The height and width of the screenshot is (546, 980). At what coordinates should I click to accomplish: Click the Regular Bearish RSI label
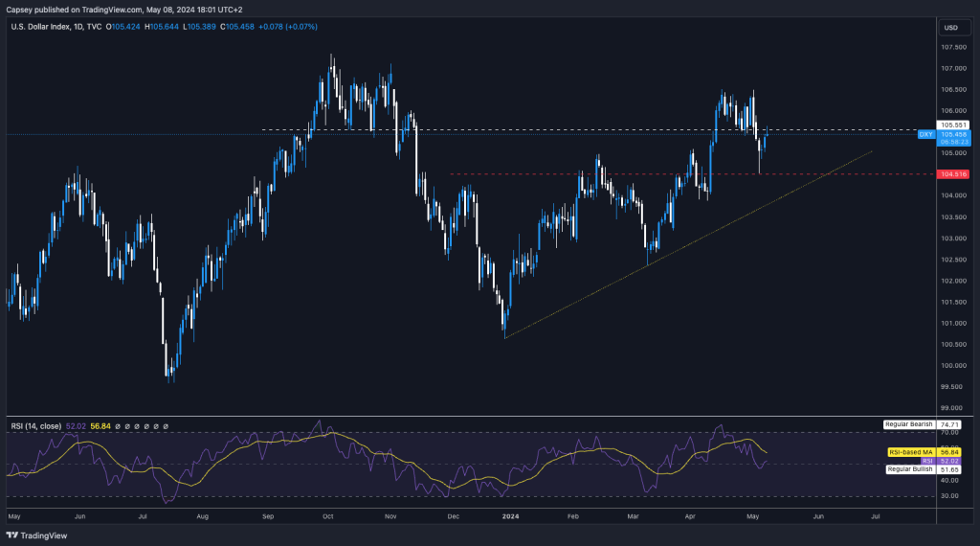coord(907,423)
